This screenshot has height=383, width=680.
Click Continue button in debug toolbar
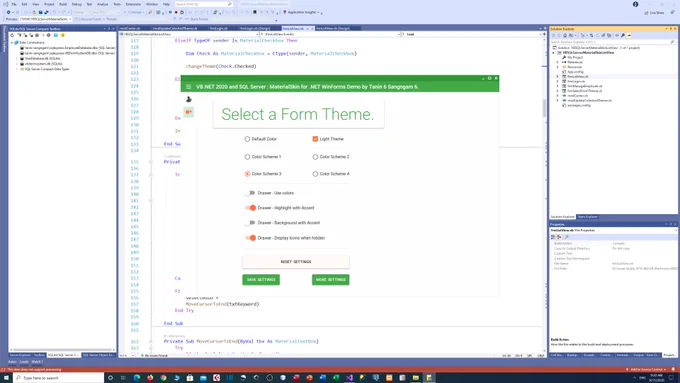[x=134, y=12]
